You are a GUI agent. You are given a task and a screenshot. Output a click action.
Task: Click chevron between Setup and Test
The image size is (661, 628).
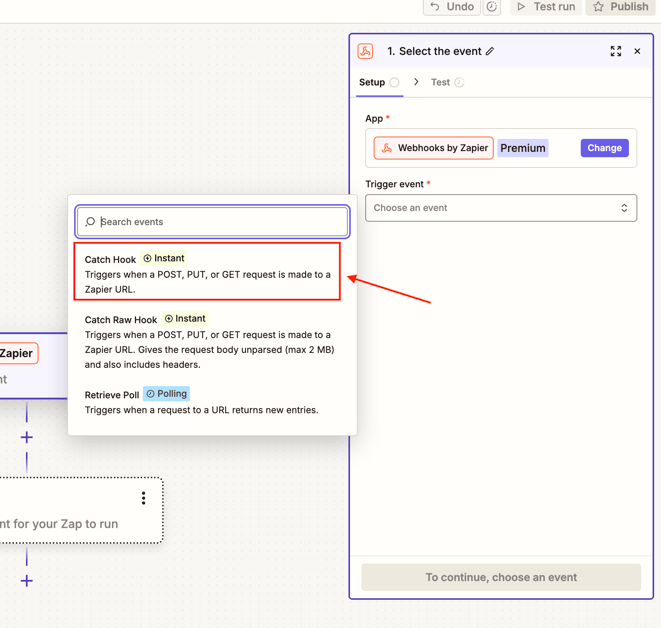click(x=416, y=82)
